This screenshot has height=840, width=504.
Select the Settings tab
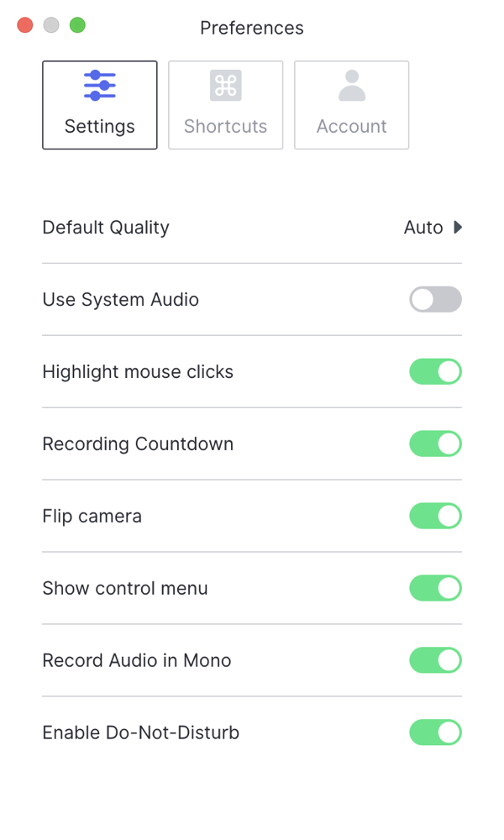(x=99, y=105)
